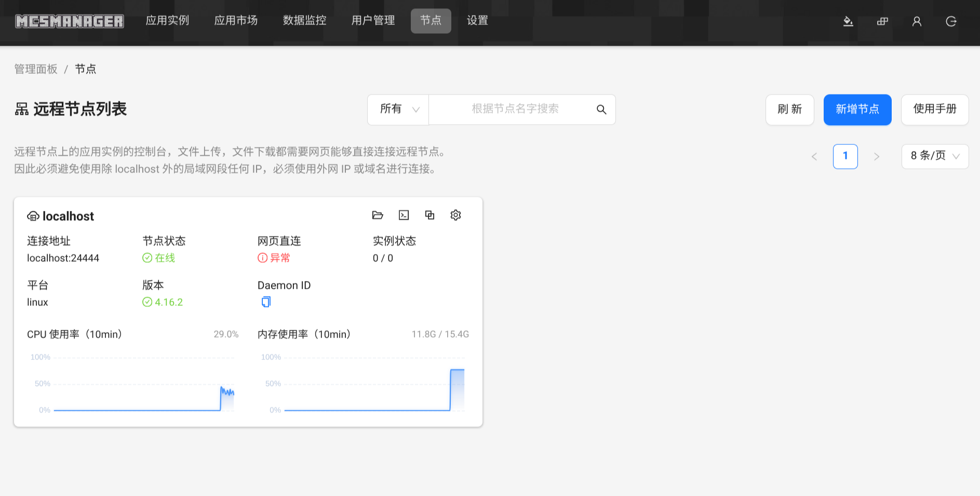Click the CPU usage chart
This screenshot has height=496, width=980.
pyautogui.click(x=133, y=384)
